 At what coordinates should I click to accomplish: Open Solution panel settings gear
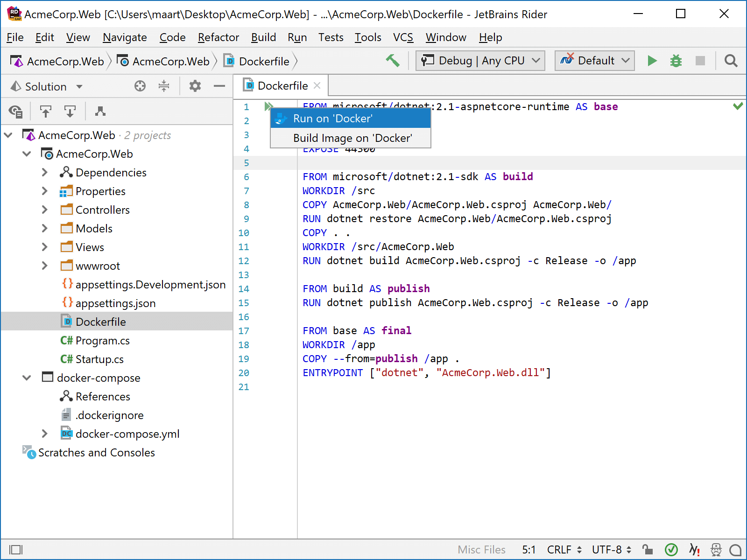pos(195,86)
